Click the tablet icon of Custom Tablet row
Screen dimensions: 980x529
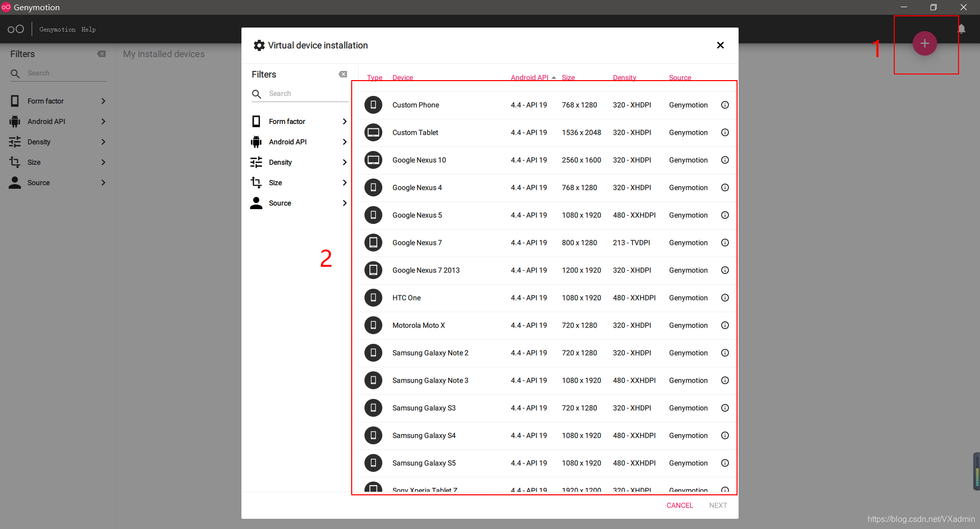373,133
